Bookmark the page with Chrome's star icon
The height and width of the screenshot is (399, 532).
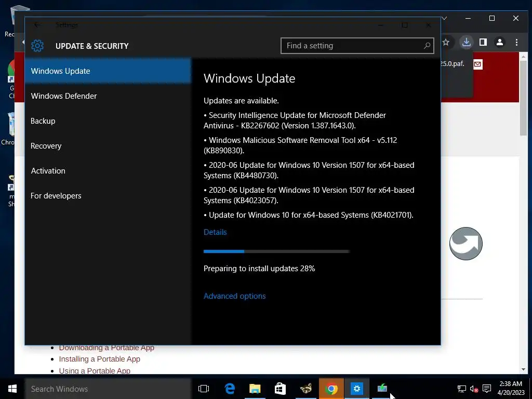point(446,42)
